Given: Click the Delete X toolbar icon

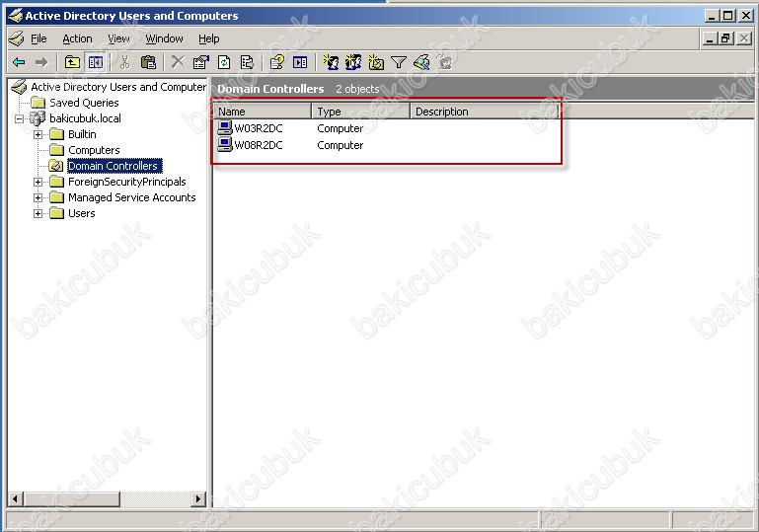Looking at the screenshot, I should click(178, 62).
